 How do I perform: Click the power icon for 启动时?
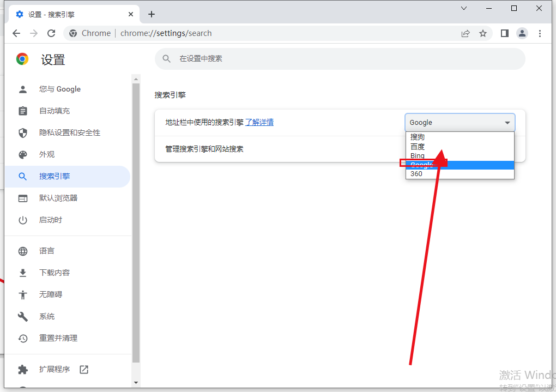click(x=23, y=220)
